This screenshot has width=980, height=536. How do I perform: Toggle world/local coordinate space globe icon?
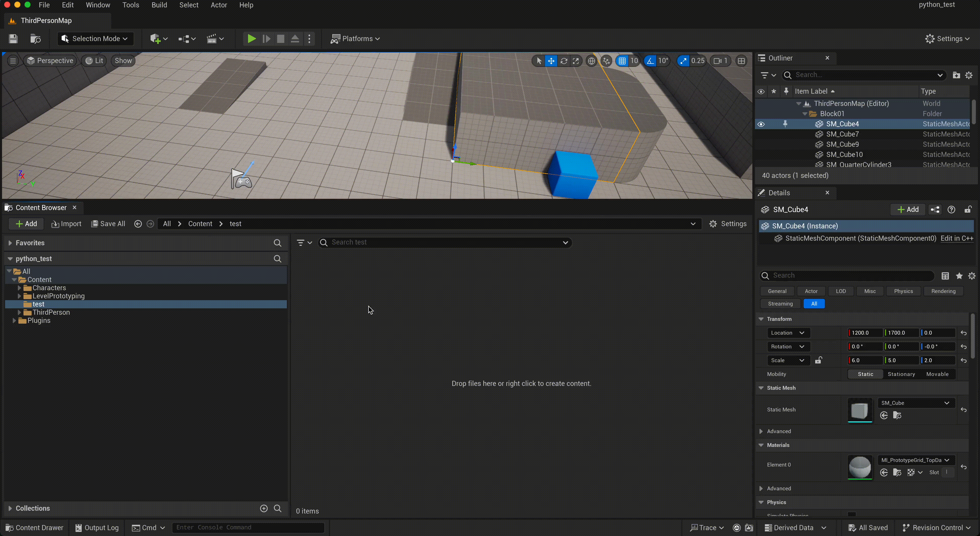pos(591,61)
